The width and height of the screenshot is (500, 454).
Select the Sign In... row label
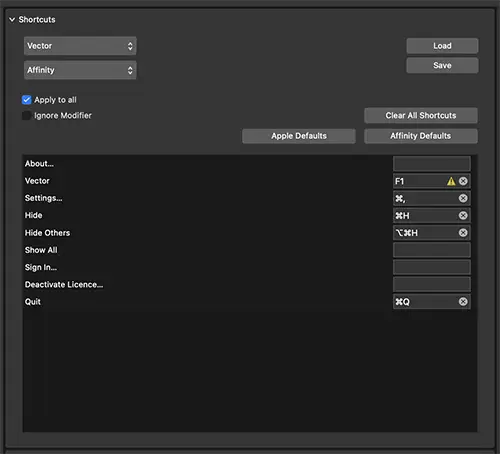click(41, 267)
